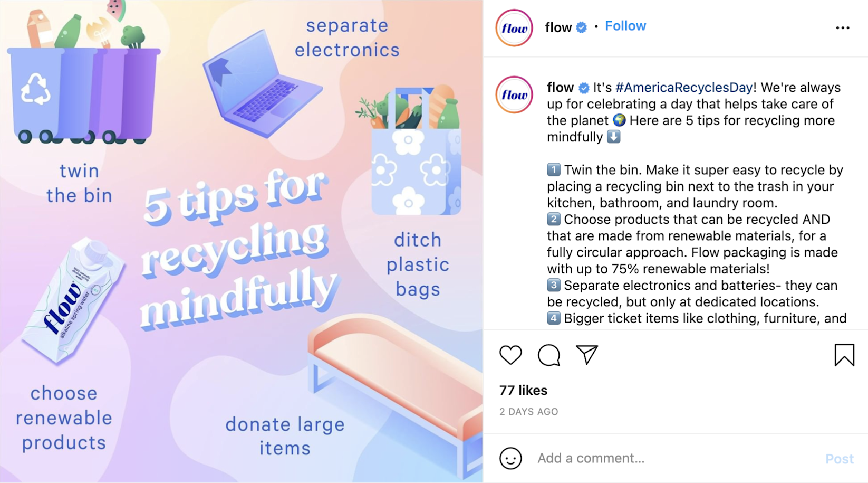Save post using bookmark icon
Screen dimensions: 868x483
pyautogui.click(x=844, y=355)
